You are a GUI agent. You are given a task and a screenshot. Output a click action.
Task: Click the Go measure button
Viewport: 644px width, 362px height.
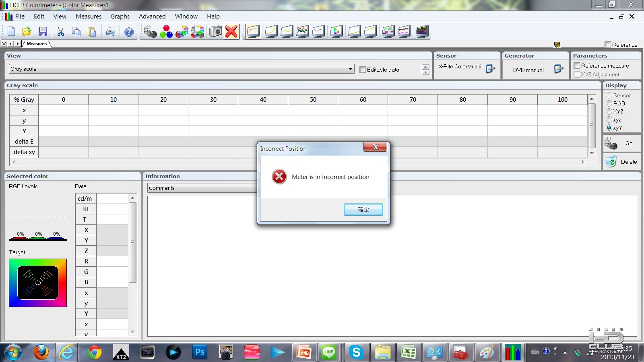pyautogui.click(x=622, y=143)
